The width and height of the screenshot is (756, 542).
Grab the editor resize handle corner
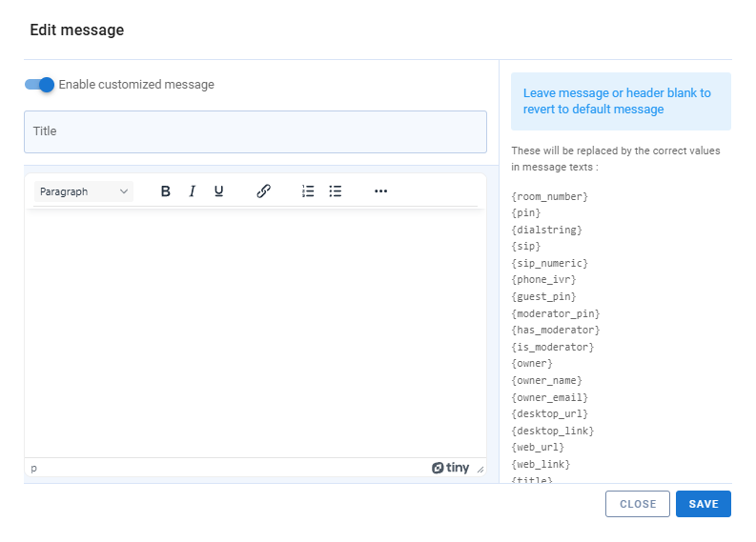[x=480, y=469]
